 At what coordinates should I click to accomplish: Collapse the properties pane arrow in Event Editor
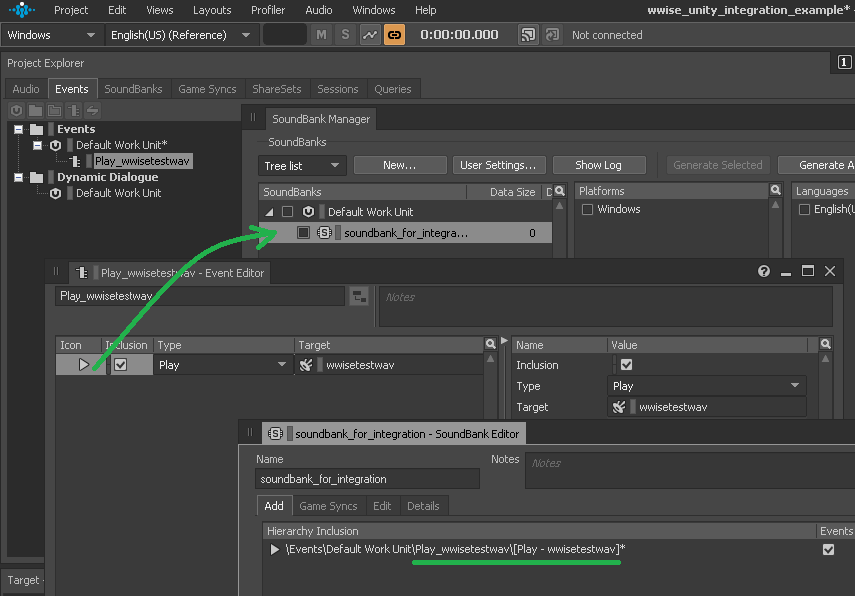(x=504, y=341)
